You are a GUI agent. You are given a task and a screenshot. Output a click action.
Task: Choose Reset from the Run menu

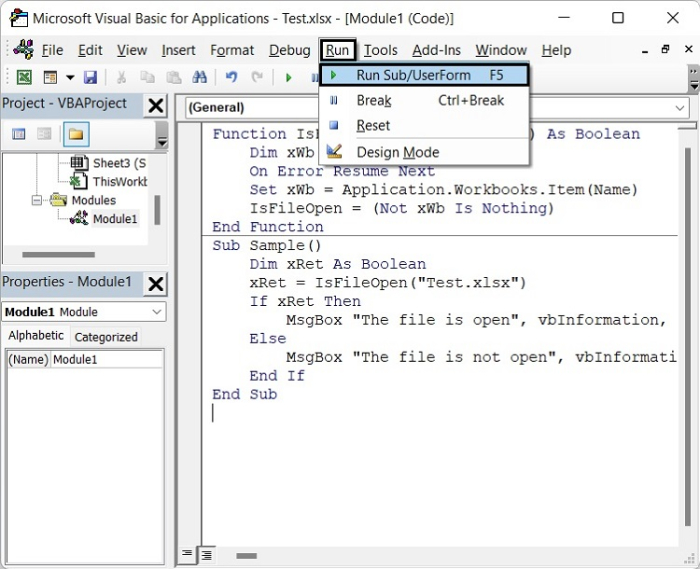point(424,125)
